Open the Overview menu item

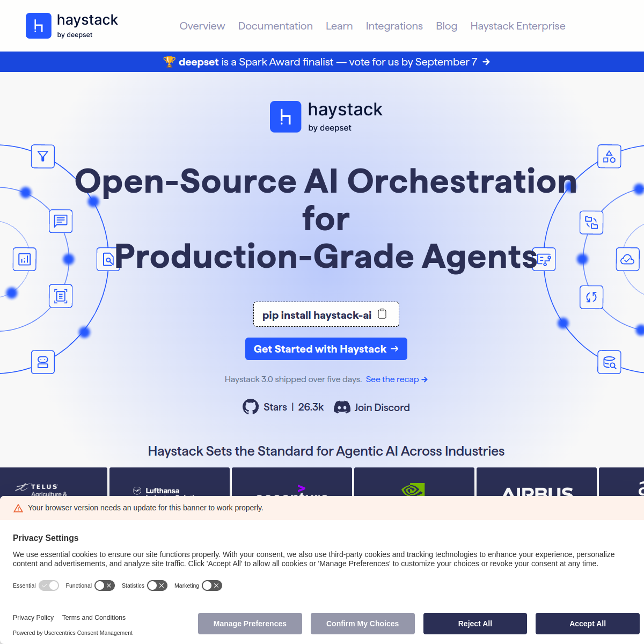[x=202, y=26]
